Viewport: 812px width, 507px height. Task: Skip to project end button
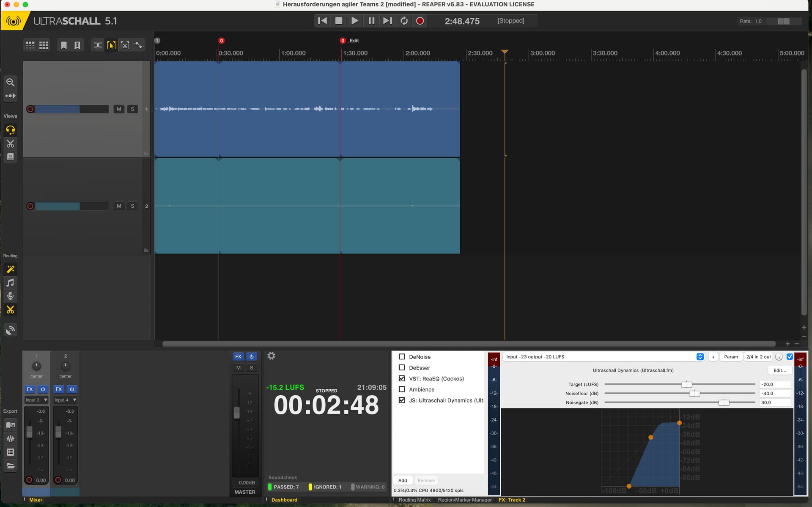point(387,21)
